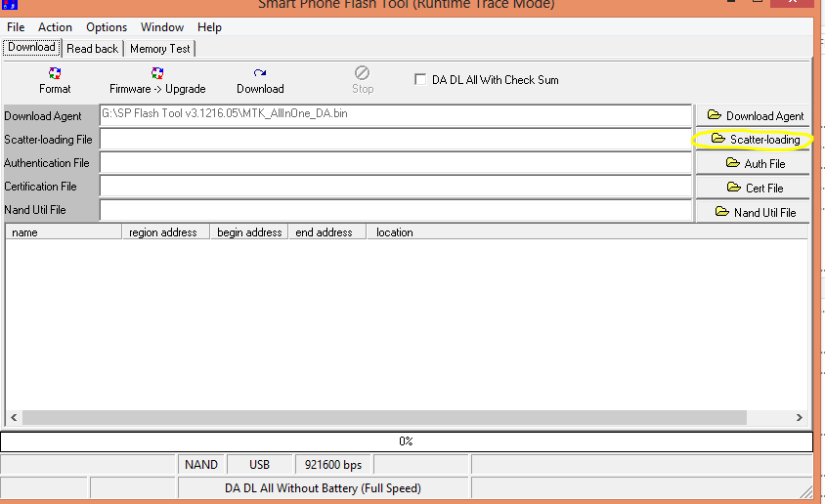Screen dimensions: 825x504
Task: Click the end address column header
Action: (x=327, y=232)
